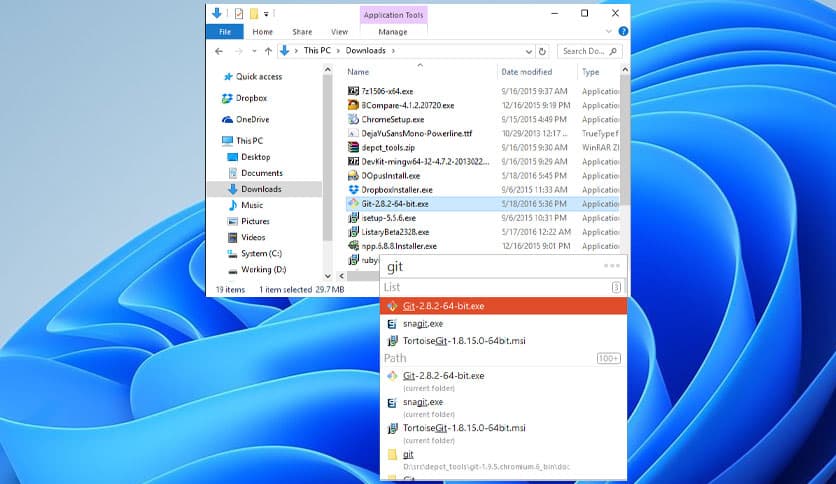Switch to the Home ribbon tab
Viewport: 836px width, 484px height.
coord(262,32)
